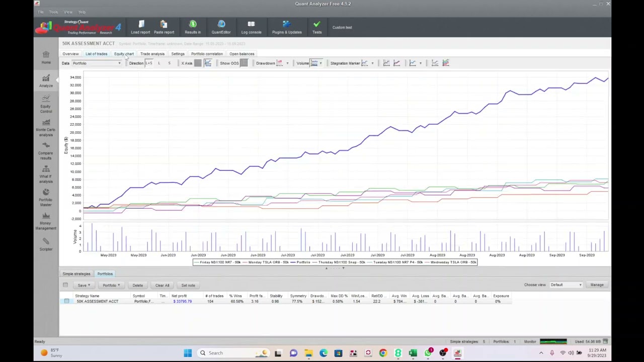Click the memory Monitor graph in status bar

tap(553, 342)
